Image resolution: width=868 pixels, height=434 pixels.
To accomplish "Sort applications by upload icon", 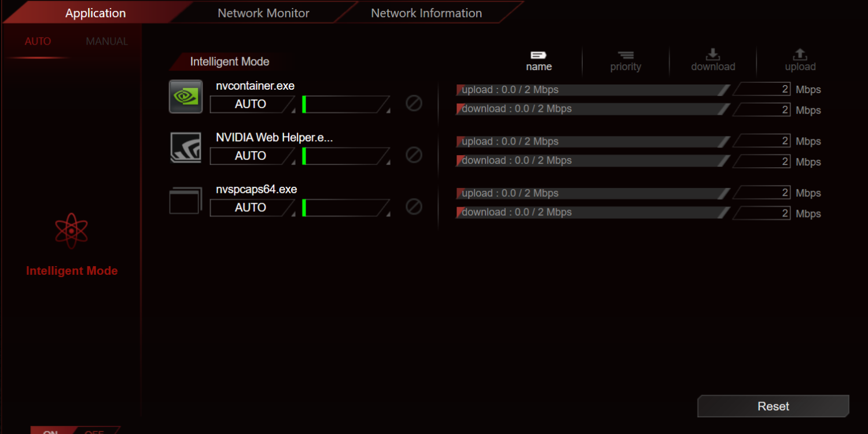I will [800, 55].
